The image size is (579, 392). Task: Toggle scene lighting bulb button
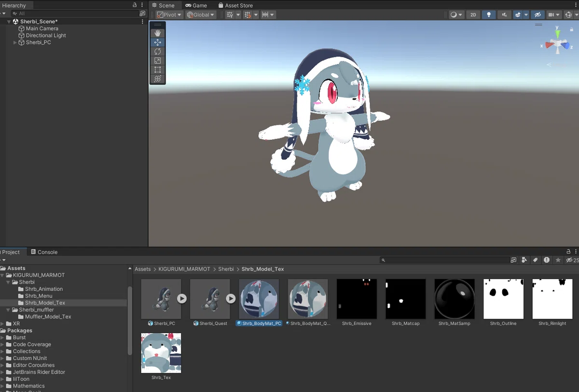[489, 15]
